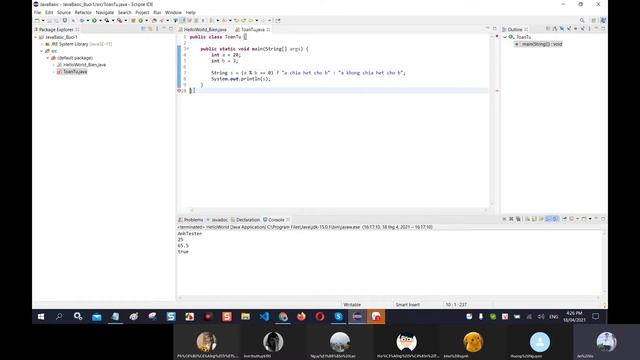640x360 pixels.
Task: Open the File menu
Action: (x=38, y=13)
